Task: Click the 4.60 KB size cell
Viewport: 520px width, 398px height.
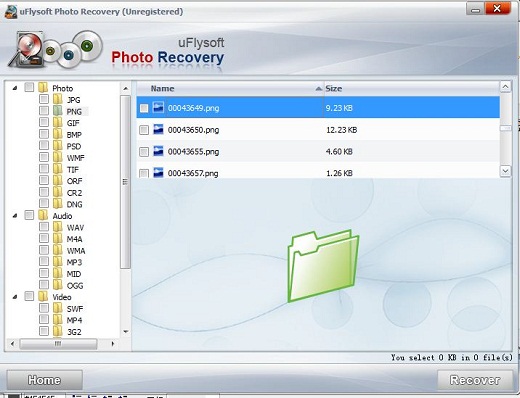Action: pos(339,152)
